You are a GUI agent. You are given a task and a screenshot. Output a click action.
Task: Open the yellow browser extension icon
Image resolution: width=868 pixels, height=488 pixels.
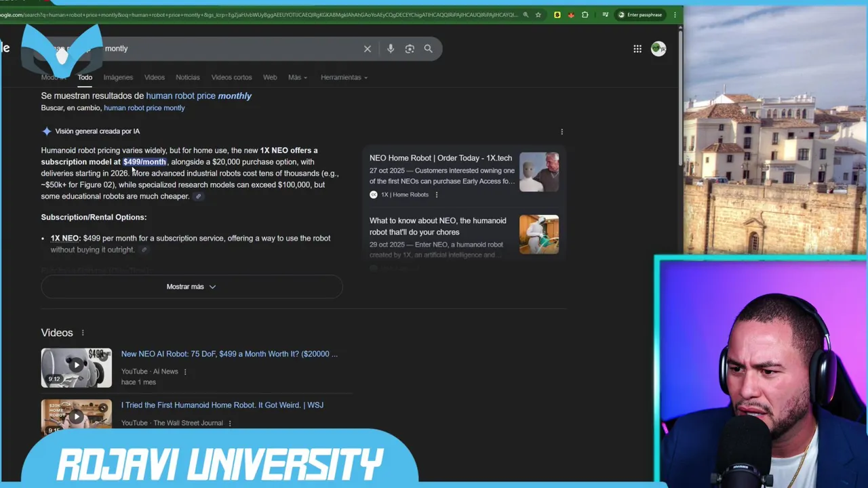557,14
